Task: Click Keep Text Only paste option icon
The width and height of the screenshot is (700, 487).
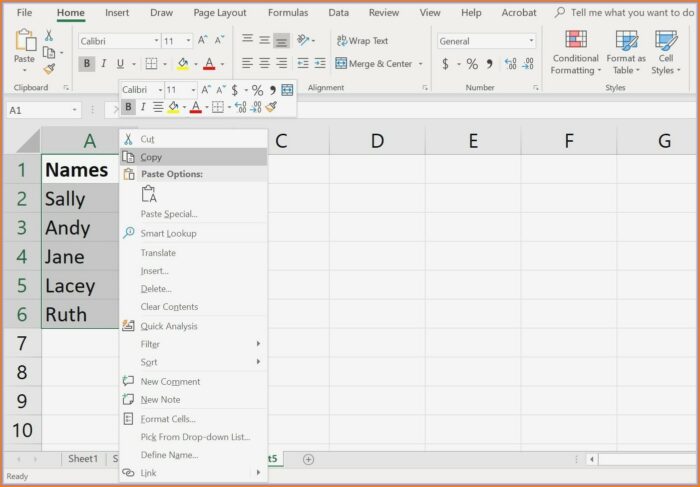Action: click(149, 194)
